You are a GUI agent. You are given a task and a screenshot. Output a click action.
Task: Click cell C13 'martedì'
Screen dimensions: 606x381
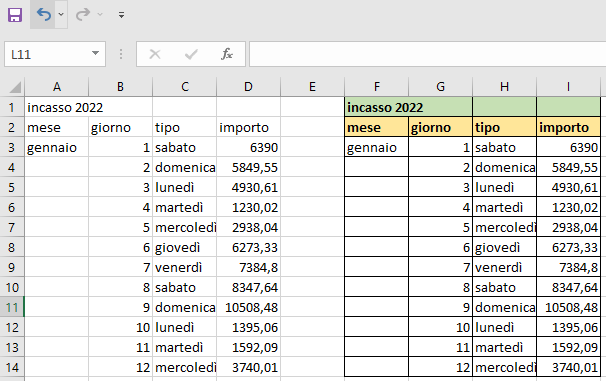(185, 347)
